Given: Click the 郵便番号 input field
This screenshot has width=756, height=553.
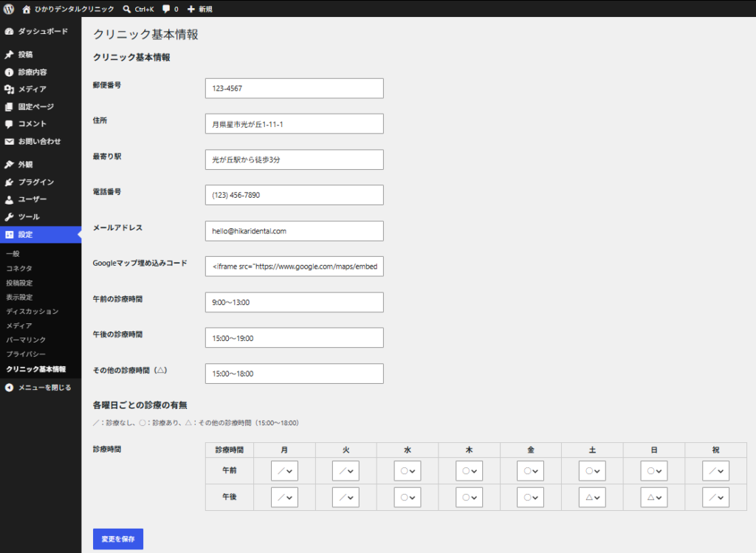Looking at the screenshot, I should pos(294,89).
